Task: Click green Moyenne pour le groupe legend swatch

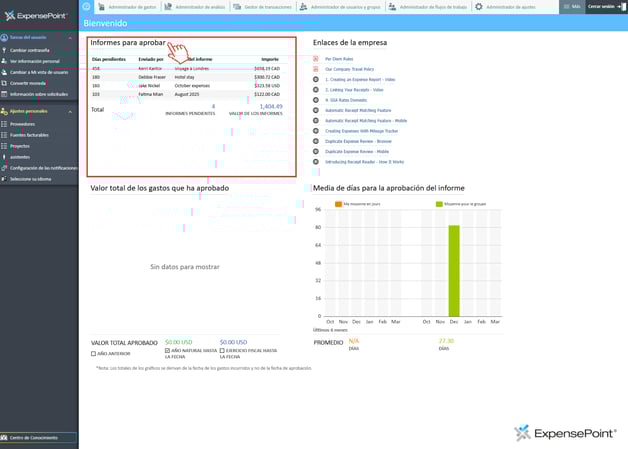Action: tap(439, 204)
